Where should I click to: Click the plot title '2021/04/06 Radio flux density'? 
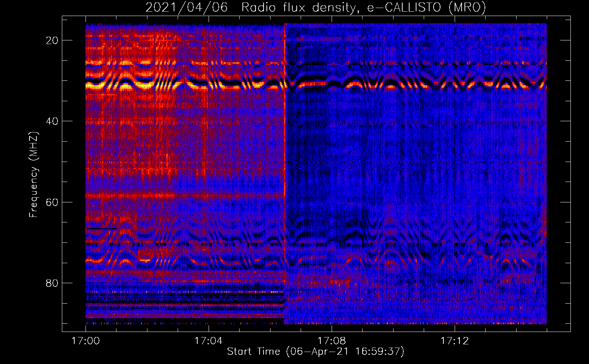pos(316,8)
